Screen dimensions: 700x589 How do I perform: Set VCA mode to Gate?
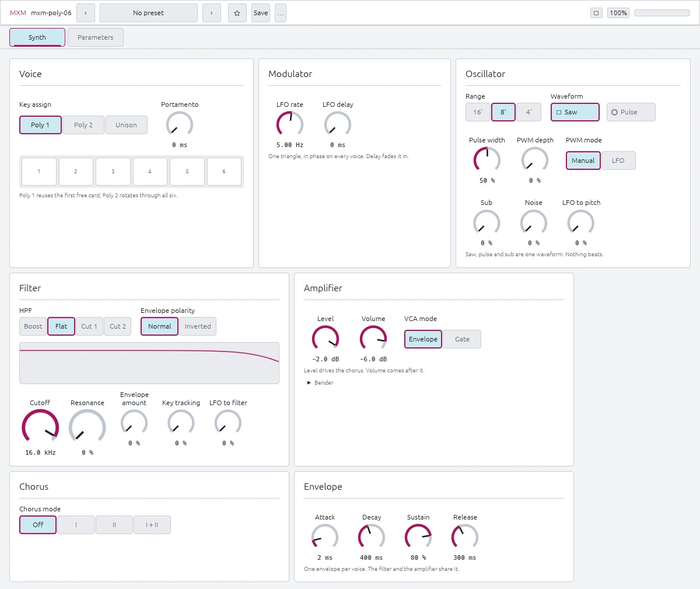(x=462, y=339)
